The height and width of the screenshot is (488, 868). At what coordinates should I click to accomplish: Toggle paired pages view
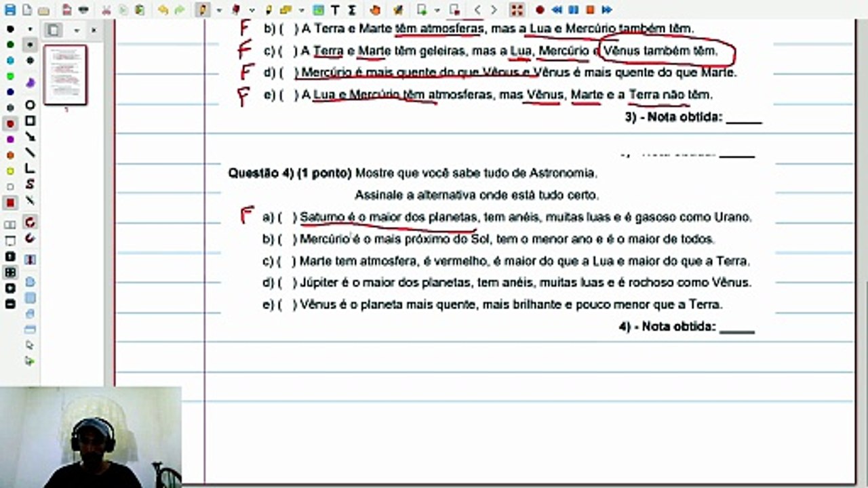(x=10, y=225)
